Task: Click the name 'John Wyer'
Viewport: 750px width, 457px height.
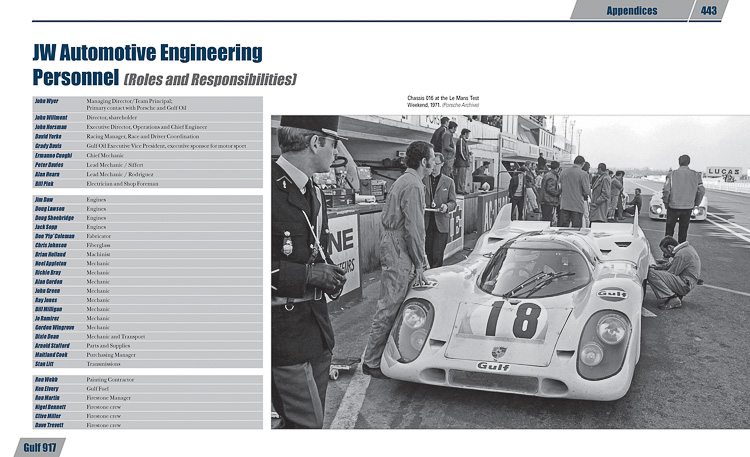Action: tap(46, 101)
